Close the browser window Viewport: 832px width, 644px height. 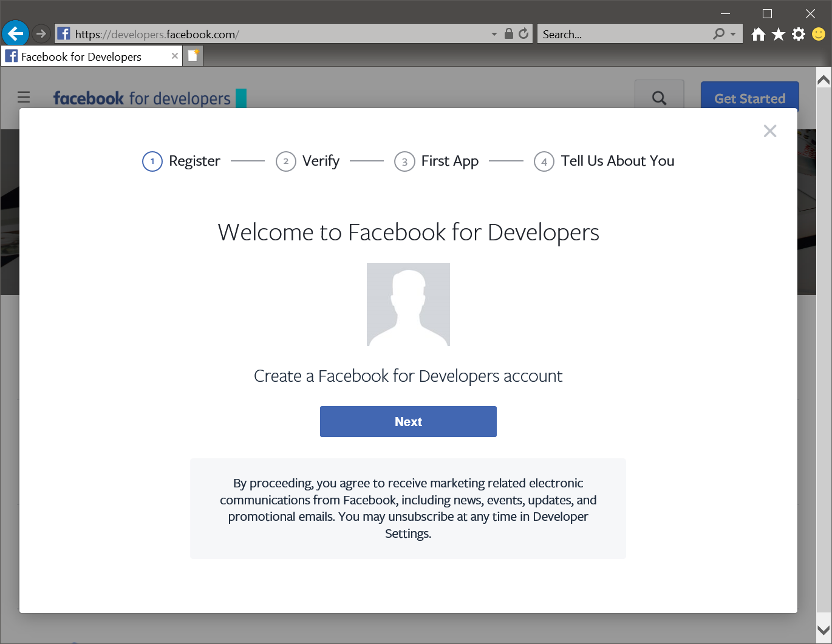tap(810, 13)
